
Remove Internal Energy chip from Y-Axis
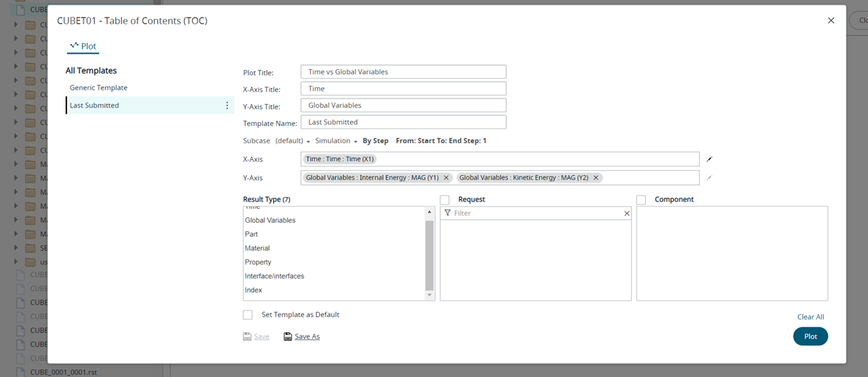(x=446, y=178)
